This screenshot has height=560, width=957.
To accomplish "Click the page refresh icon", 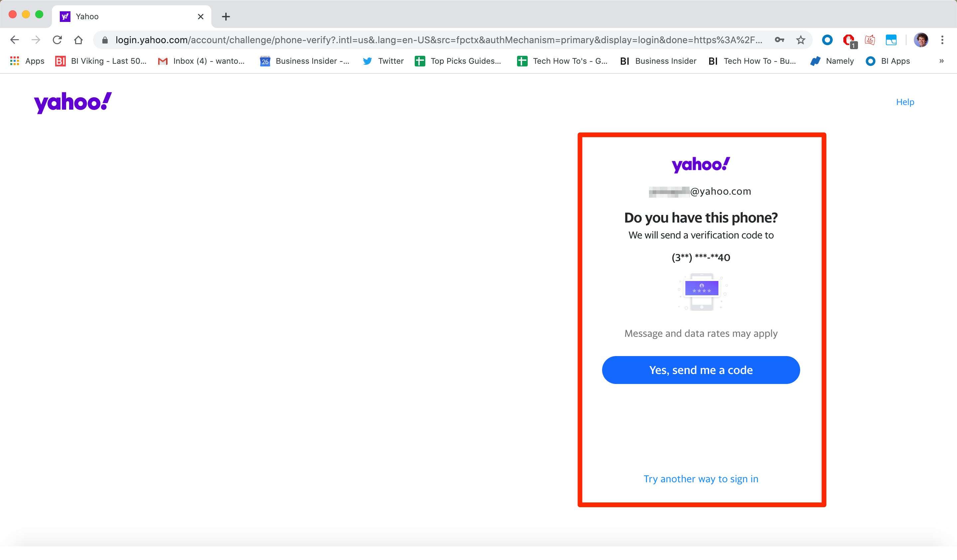I will pyautogui.click(x=57, y=41).
